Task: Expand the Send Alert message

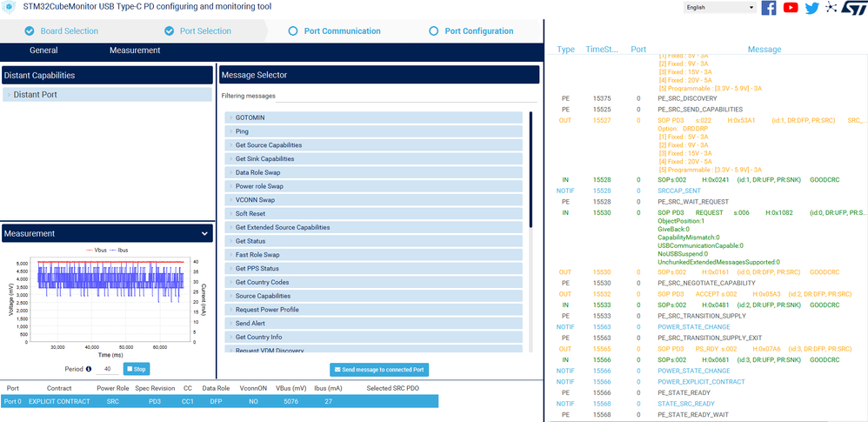Action: coord(374,324)
